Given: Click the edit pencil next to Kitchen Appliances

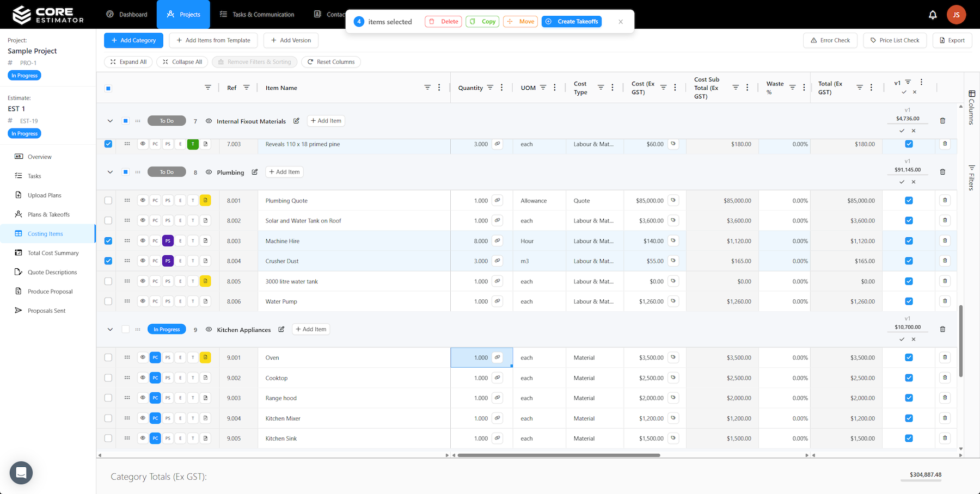Looking at the screenshot, I should pos(281,329).
